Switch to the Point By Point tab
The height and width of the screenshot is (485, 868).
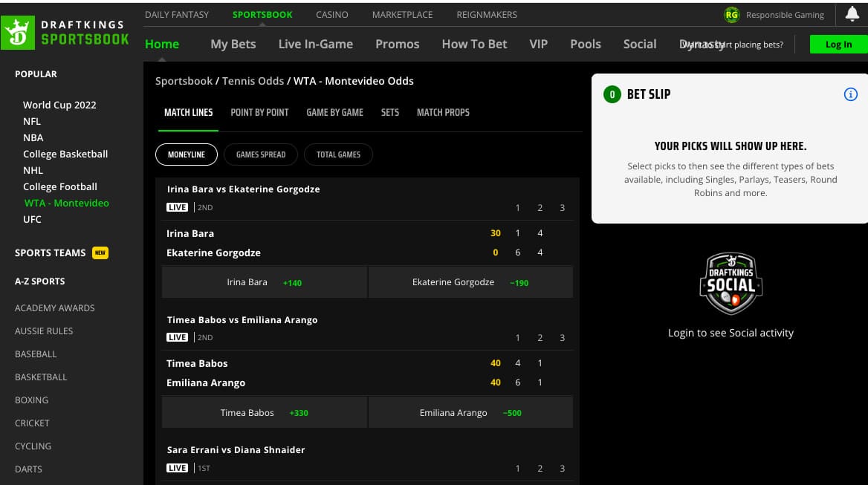(259, 113)
